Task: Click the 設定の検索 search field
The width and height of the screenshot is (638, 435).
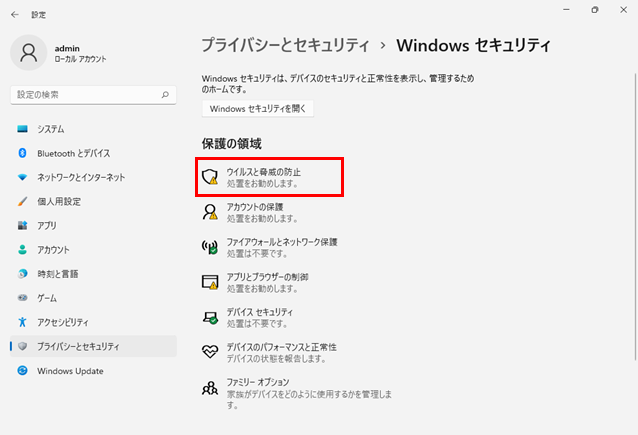Action: pyautogui.click(x=93, y=95)
